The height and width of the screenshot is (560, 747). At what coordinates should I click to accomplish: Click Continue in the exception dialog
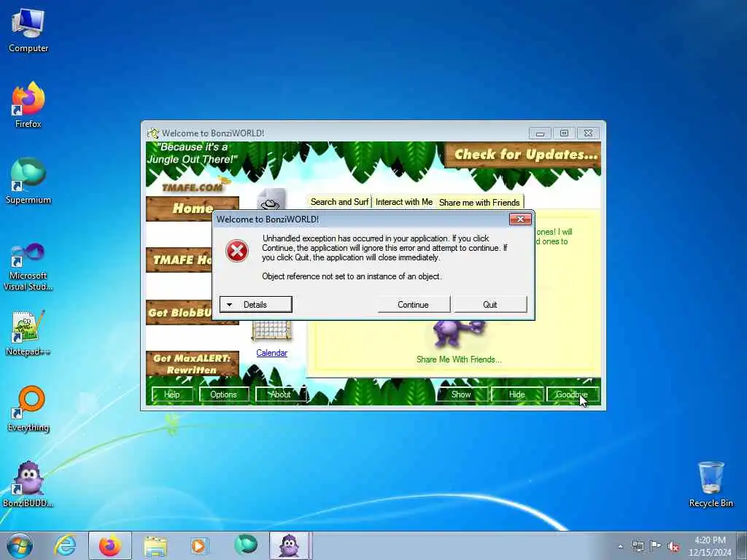pos(414,305)
